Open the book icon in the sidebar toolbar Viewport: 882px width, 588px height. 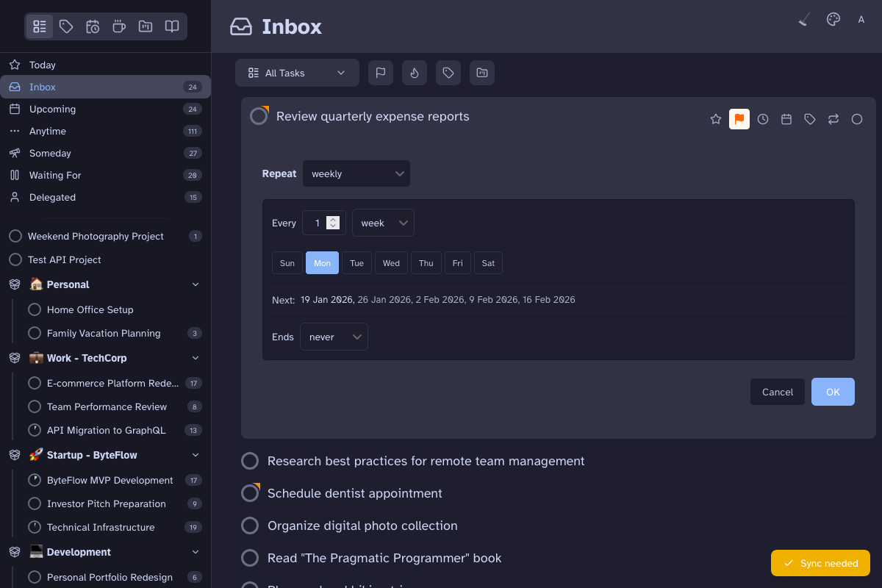[171, 26]
